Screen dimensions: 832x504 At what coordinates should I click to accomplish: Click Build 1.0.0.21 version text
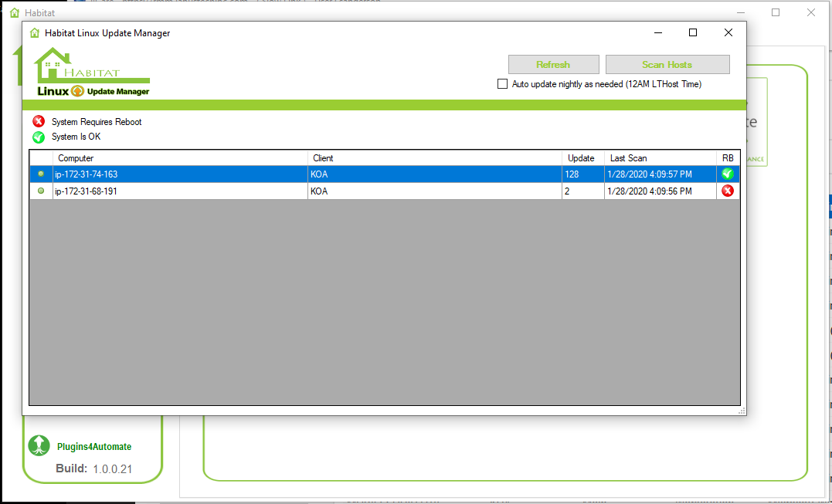[x=94, y=468]
